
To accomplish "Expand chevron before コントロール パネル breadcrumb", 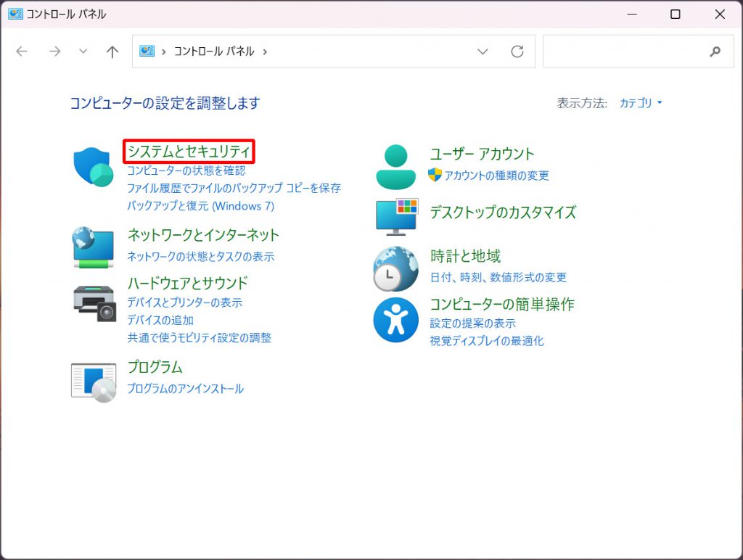I will pos(163,52).
